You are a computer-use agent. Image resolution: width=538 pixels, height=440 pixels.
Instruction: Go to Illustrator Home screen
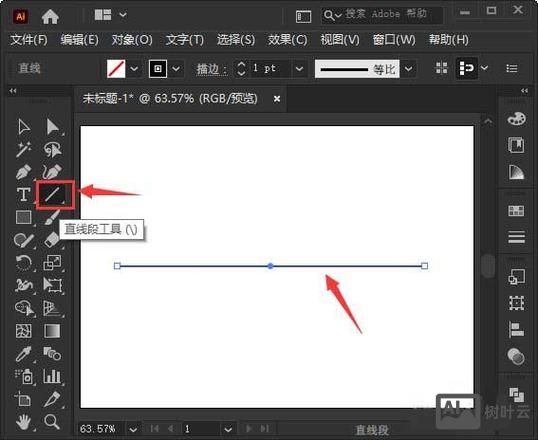[50, 16]
